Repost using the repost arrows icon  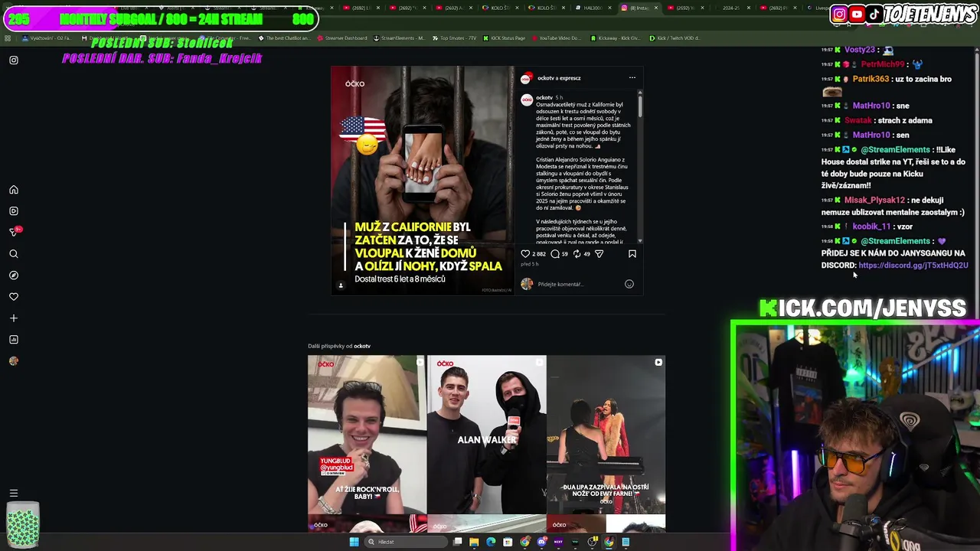coord(577,254)
